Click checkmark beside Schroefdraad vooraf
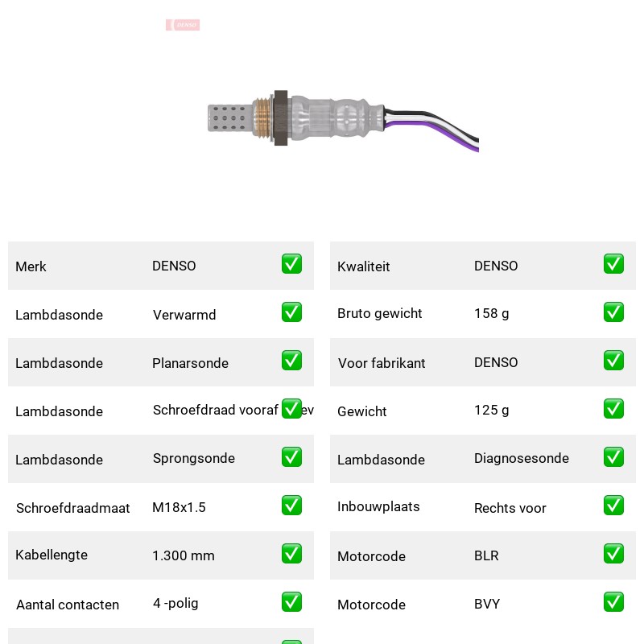Screen dimensions: 644x644 point(291,409)
